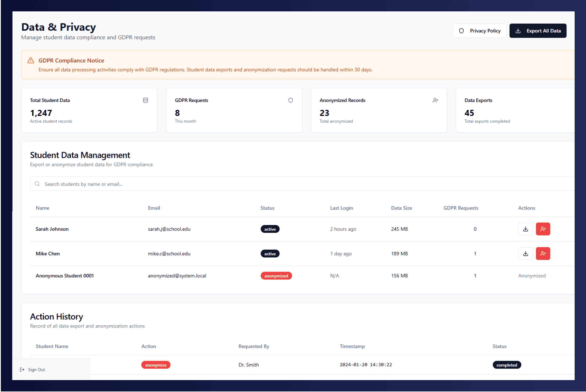Click the Requested By column header
The height and width of the screenshot is (392, 586).
[x=254, y=346]
